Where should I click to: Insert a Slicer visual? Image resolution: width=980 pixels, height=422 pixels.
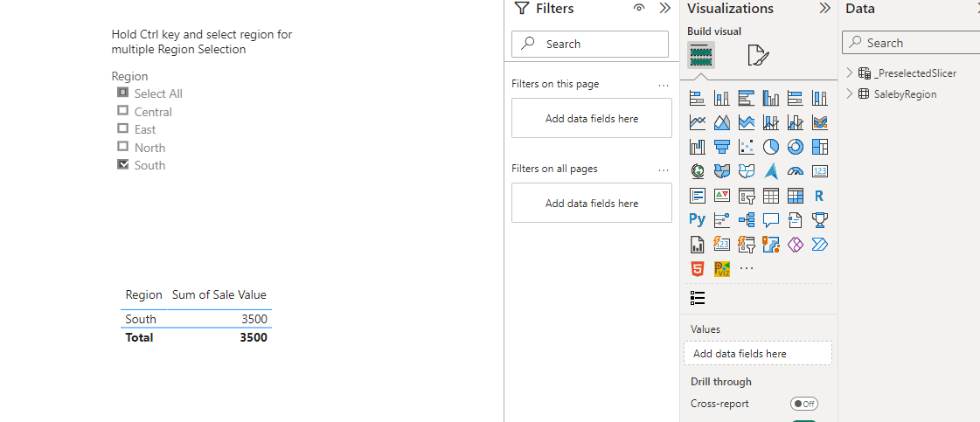[x=747, y=196]
